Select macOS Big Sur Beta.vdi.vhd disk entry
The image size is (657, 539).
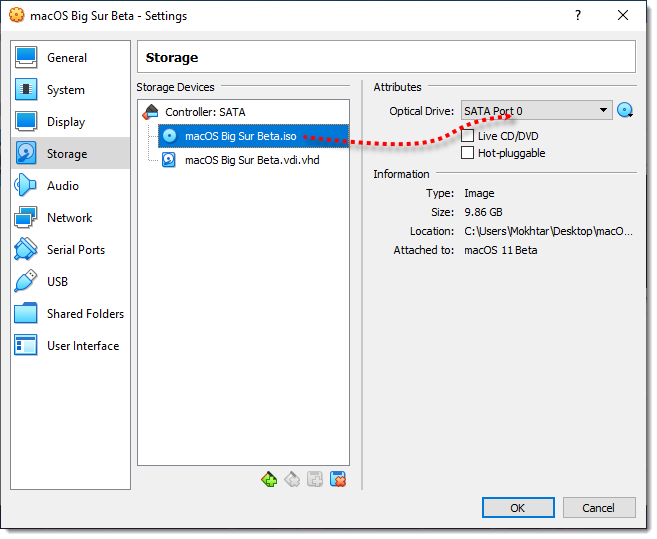(x=252, y=160)
